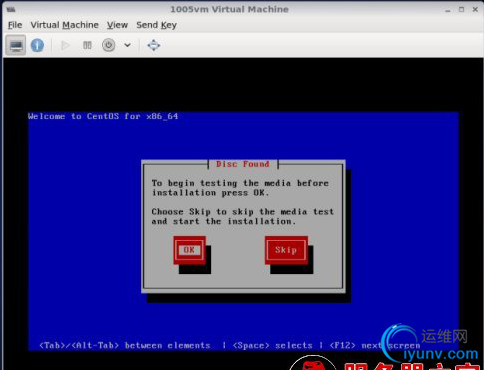Select Skip to skip media test
The image size is (484, 370).
click(x=286, y=250)
